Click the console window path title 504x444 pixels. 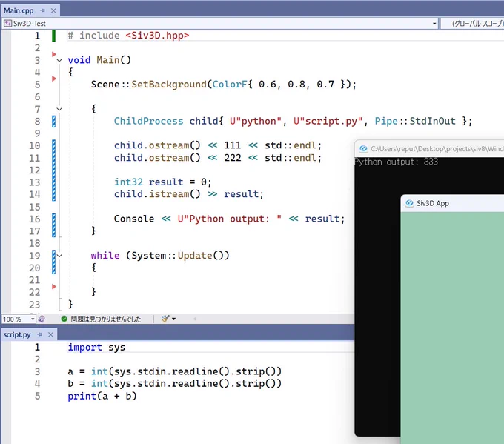pyautogui.click(x=437, y=148)
